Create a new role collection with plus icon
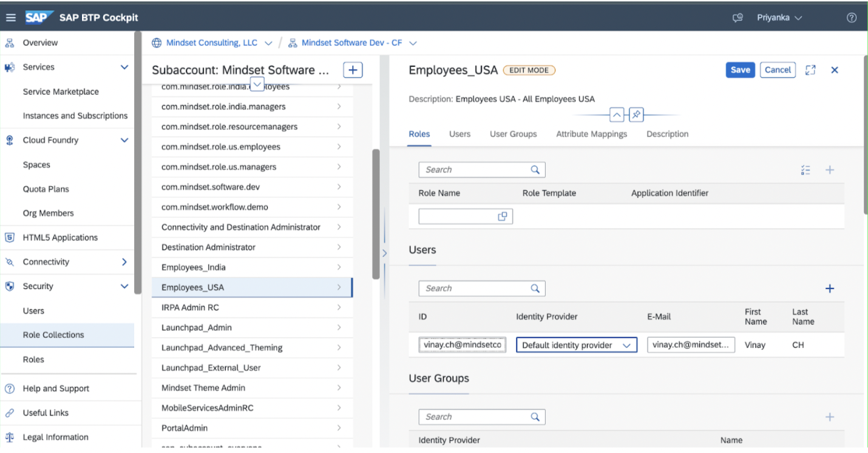 pyautogui.click(x=352, y=70)
